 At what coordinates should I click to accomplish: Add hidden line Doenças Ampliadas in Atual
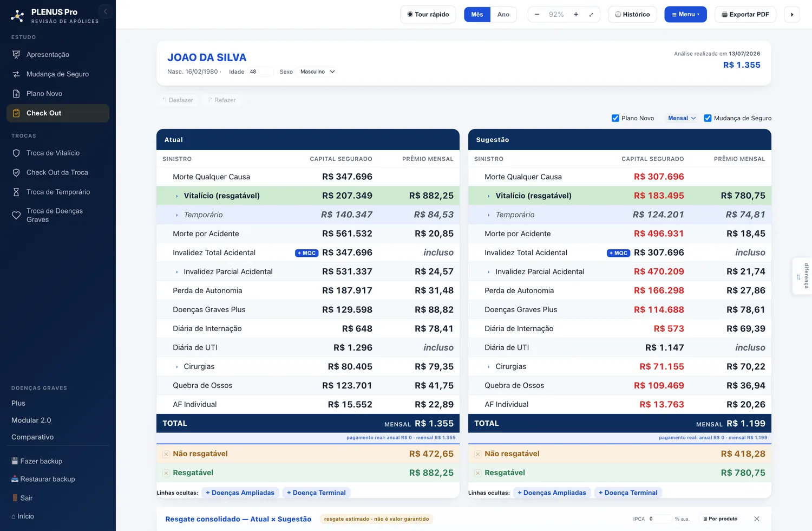coord(240,493)
